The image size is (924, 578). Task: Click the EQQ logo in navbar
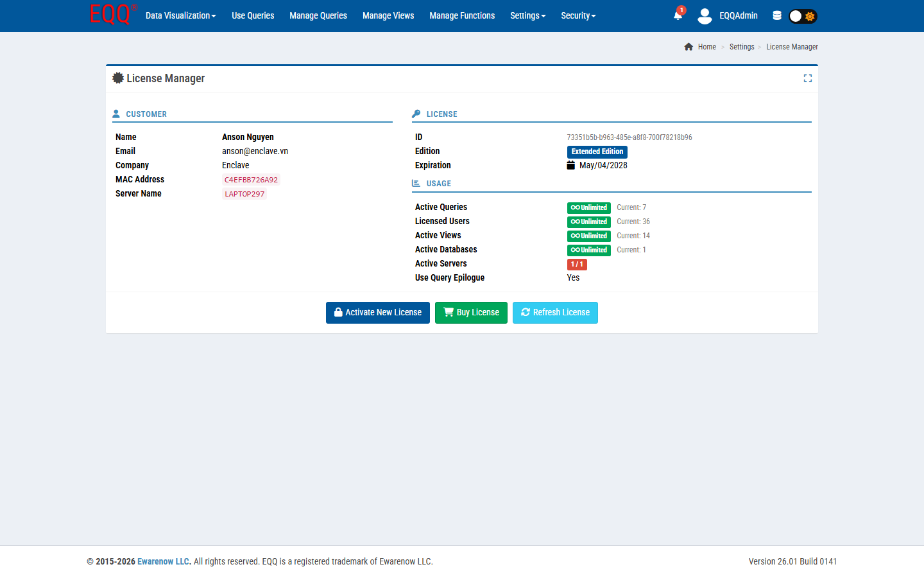pyautogui.click(x=112, y=15)
